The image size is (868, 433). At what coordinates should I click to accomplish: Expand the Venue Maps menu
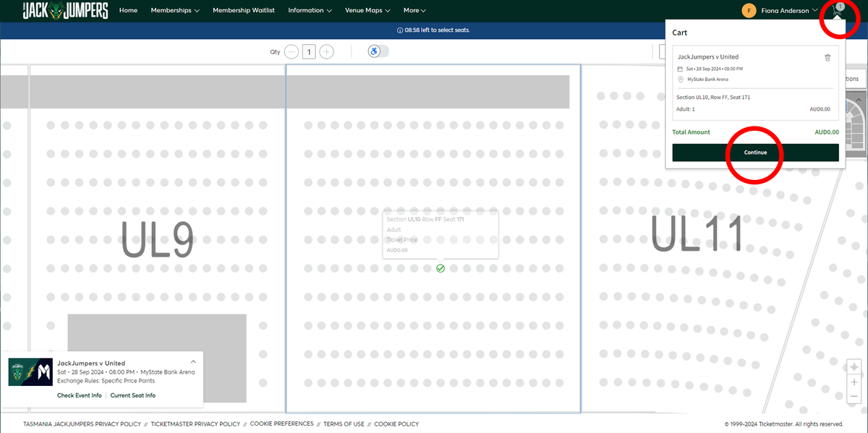click(x=367, y=11)
